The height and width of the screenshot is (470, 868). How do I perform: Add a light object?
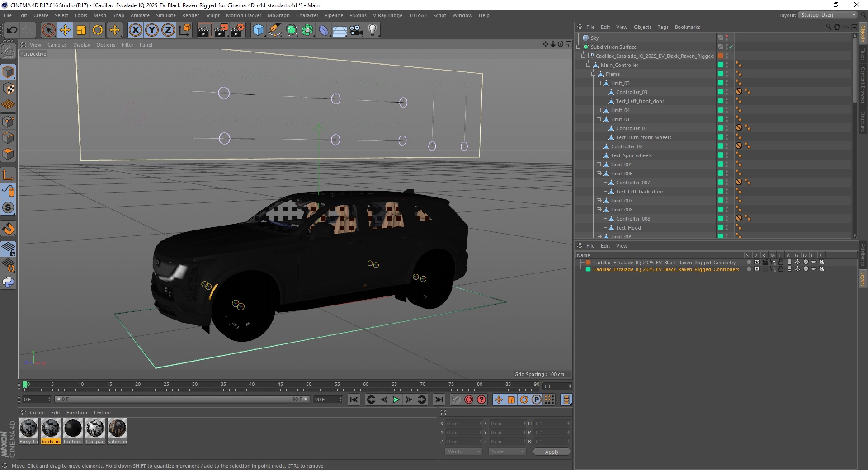373,30
